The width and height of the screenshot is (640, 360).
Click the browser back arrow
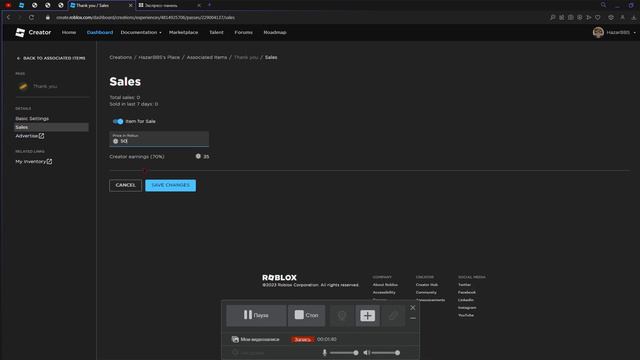coord(9,18)
